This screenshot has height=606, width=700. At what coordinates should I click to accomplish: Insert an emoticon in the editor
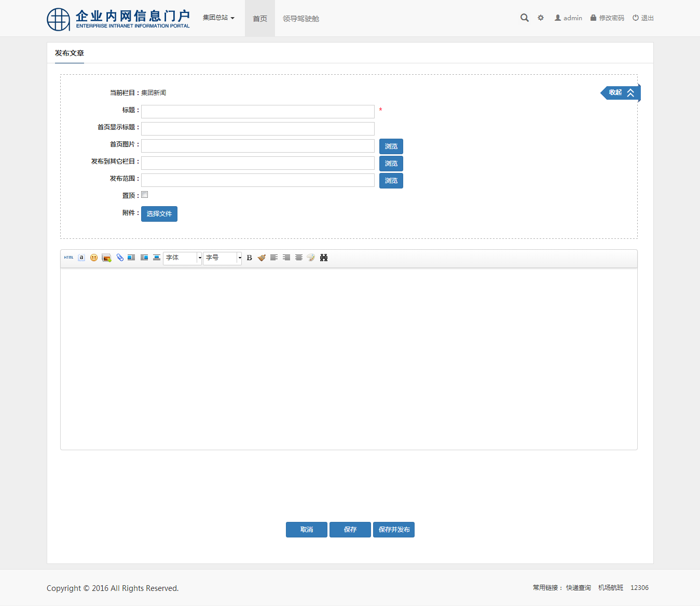94,258
